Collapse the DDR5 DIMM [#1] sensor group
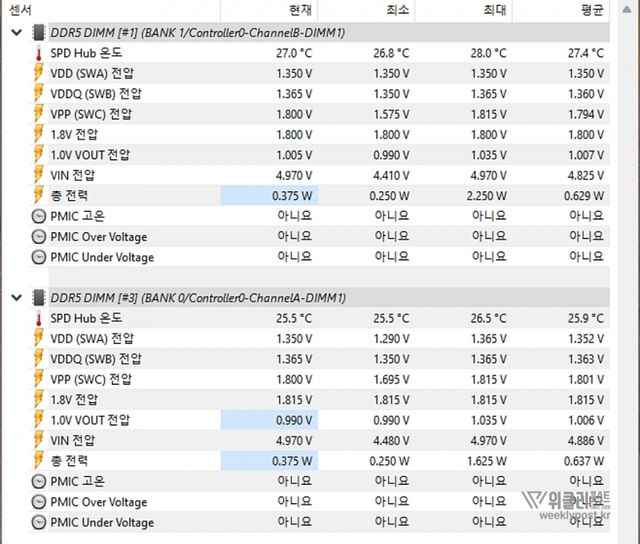Screen dimensions: 640x544 (14, 33)
